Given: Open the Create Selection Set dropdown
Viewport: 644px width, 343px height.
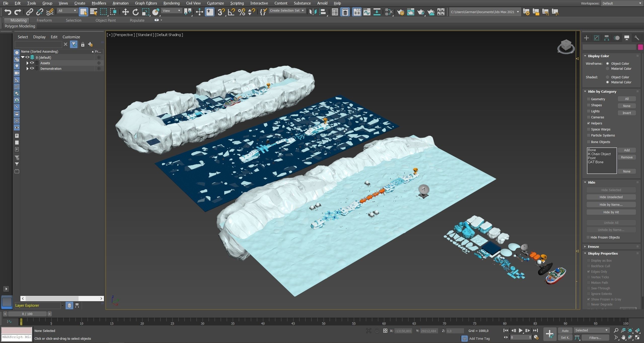Looking at the screenshot, I should [x=287, y=11].
